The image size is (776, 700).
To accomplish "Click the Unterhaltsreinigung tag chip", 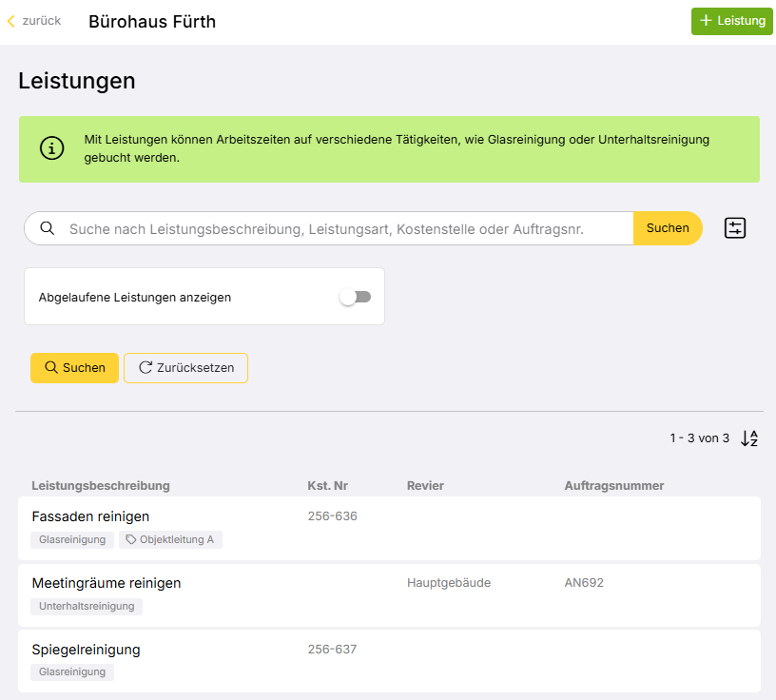I will pyautogui.click(x=87, y=607).
